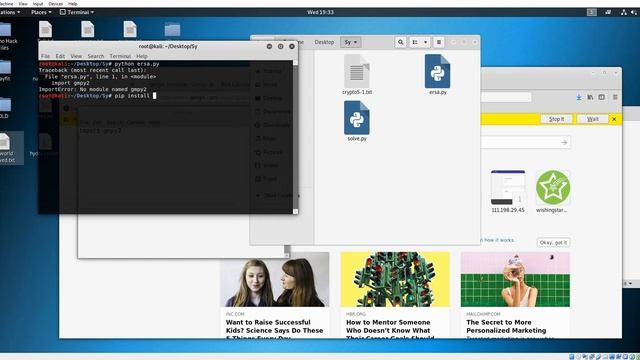Open the terminal Search menu
640x360 pixels.
coord(96,56)
